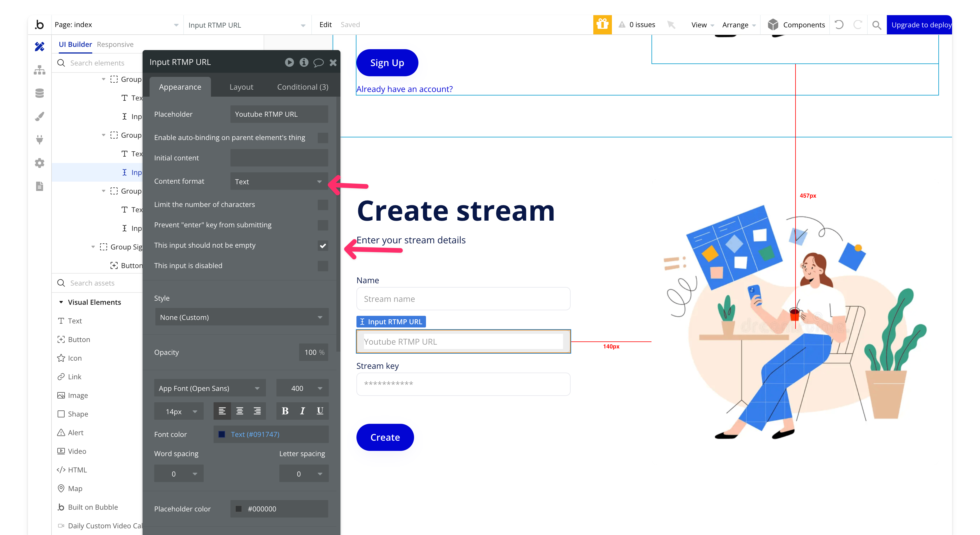Open the Content format dropdown
980x535 pixels.
pos(279,182)
